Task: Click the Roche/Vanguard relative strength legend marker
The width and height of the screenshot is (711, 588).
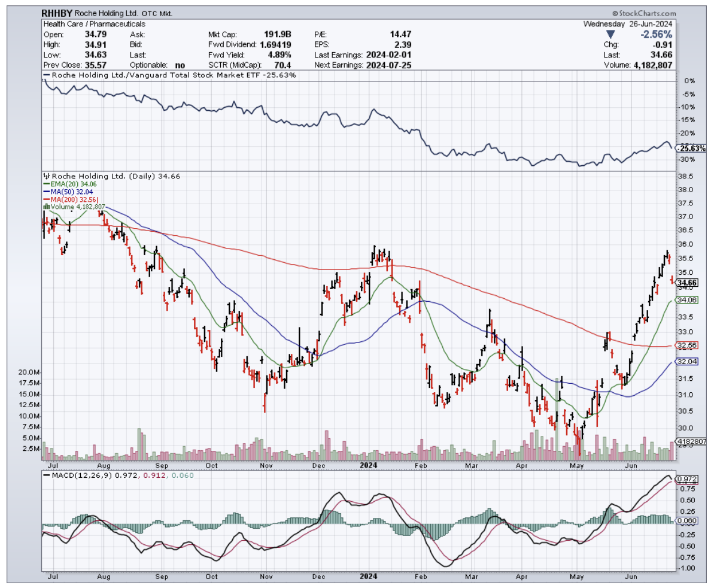Action: click(x=47, y=75)
